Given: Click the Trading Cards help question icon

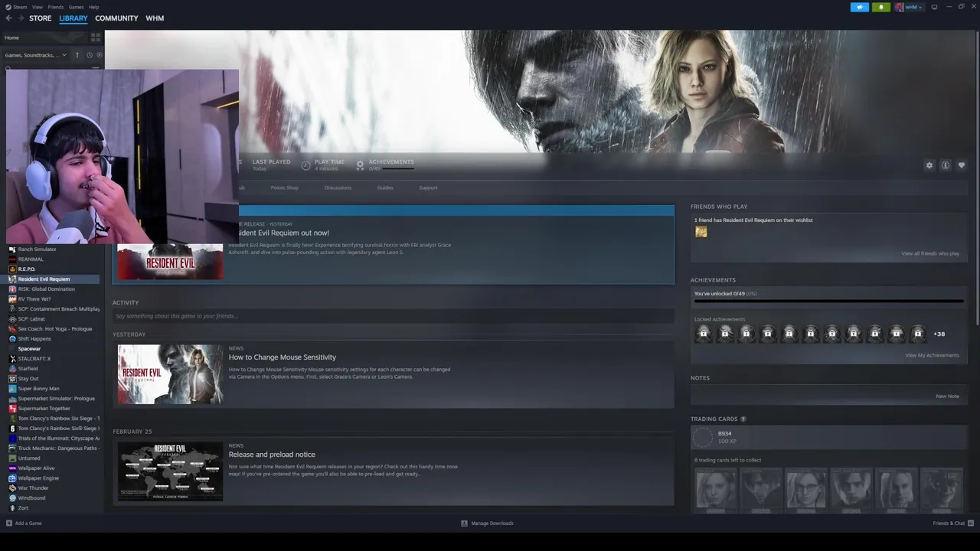Looking at the screenshot, I should tap(743, 419).
